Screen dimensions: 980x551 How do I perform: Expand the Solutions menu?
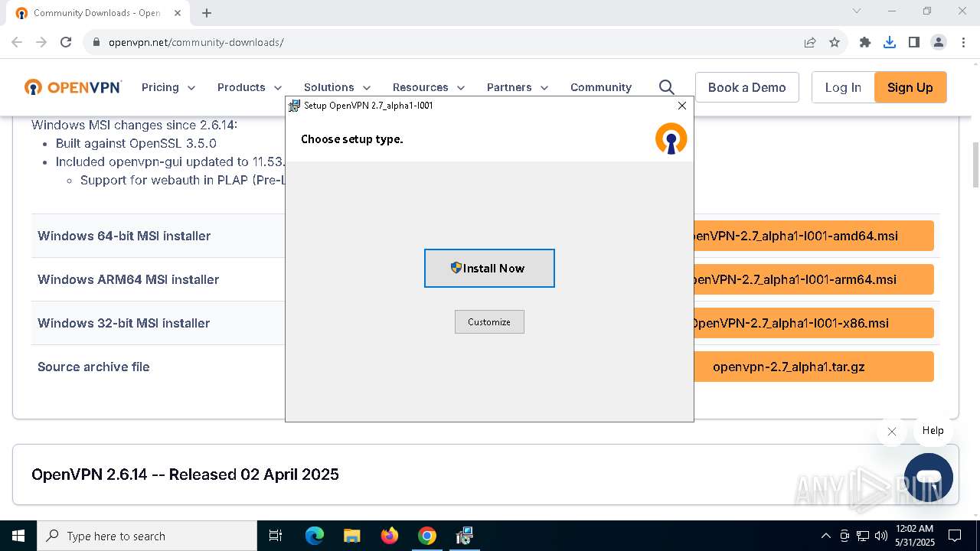338,87
